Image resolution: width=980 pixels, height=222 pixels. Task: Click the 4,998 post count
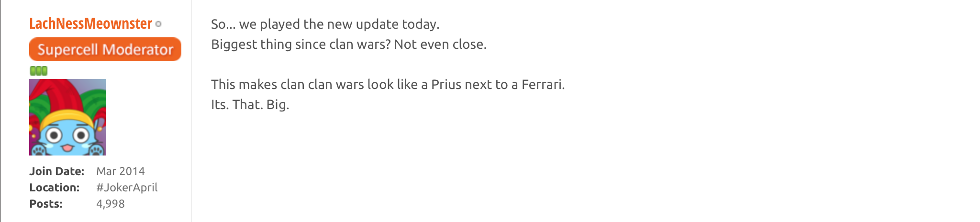coord(111,204)
